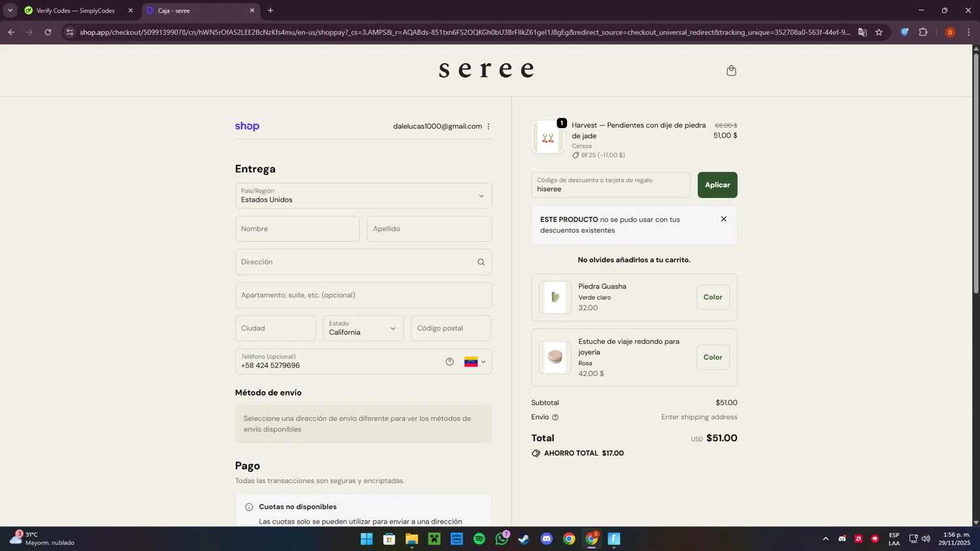Open the volume control in the tray
The image size is (980, 551).
(x=926, y=539)
